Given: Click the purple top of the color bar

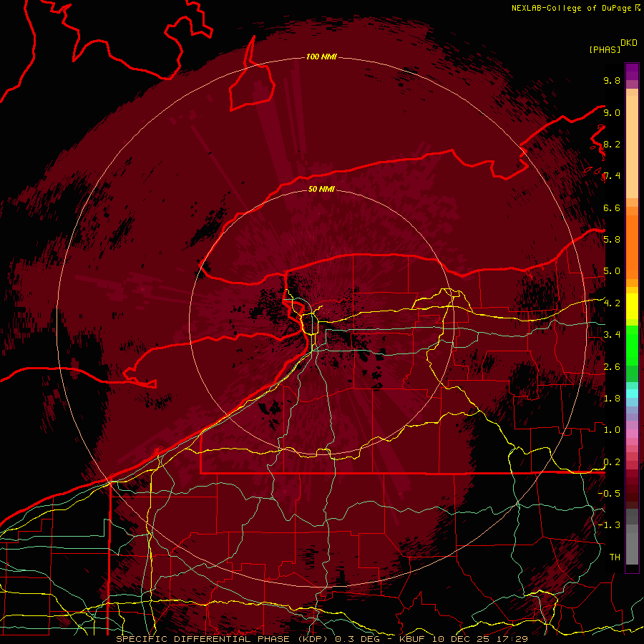Looking at the screenshot, I should 632,72.
